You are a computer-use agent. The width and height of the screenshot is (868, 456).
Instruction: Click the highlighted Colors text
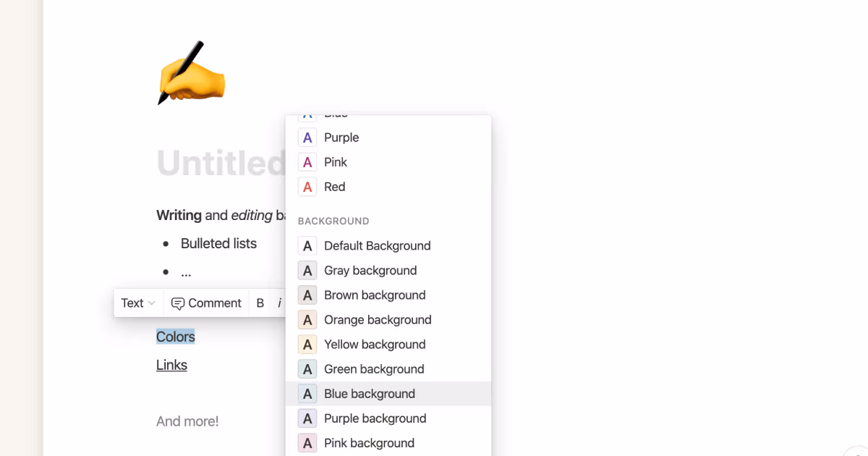175,337
